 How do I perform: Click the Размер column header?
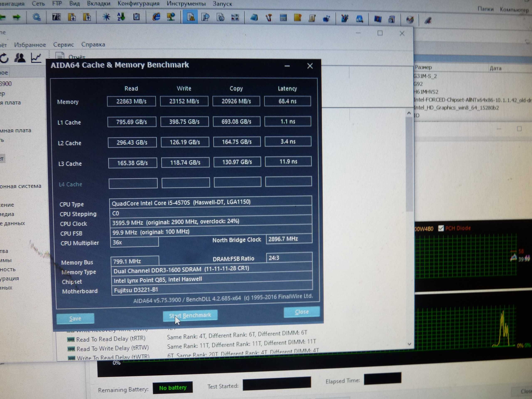point(423,67)
